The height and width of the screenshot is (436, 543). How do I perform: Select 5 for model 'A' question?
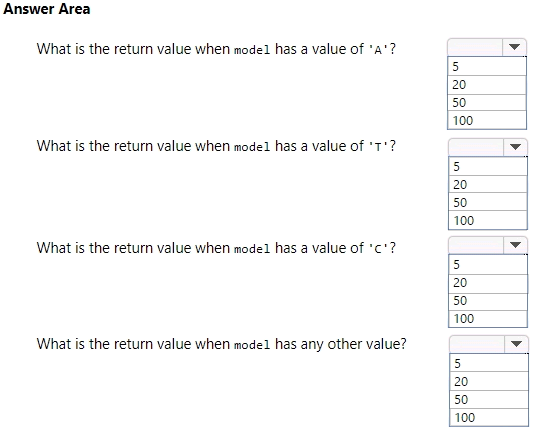[x=487, y=66]
